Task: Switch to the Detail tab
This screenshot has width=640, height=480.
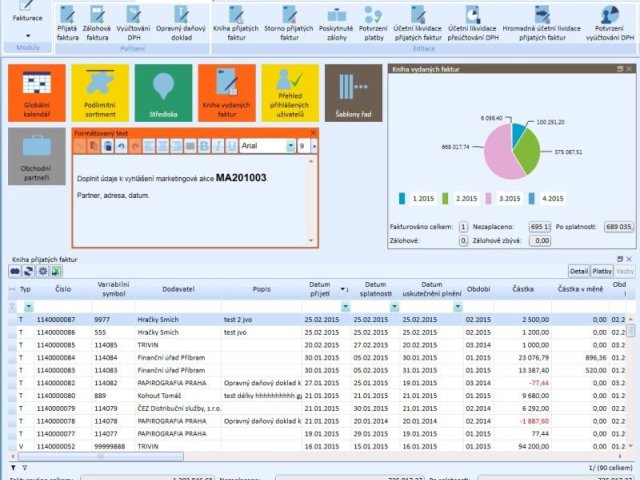Action: [x=578, y=271]
